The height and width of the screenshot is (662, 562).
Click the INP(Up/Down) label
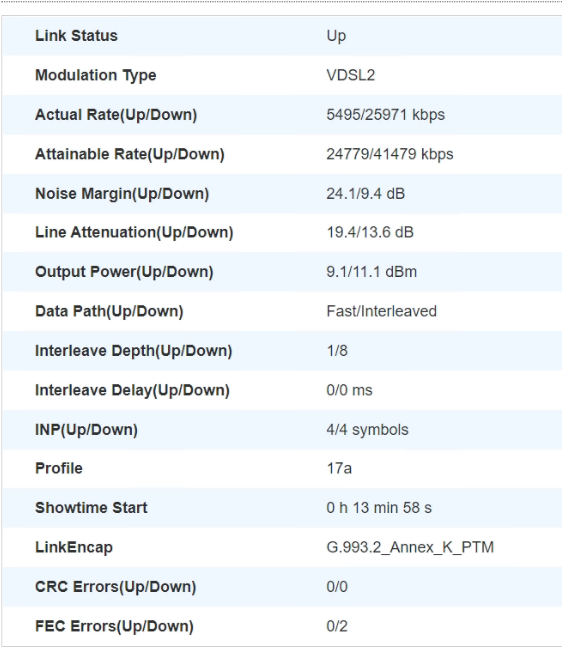pyautogui.click(x=87, y=430)
